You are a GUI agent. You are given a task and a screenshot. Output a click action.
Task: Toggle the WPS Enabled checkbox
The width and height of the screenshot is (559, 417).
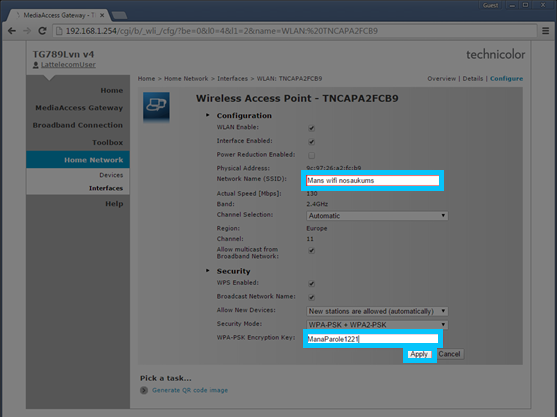(312, 284)
